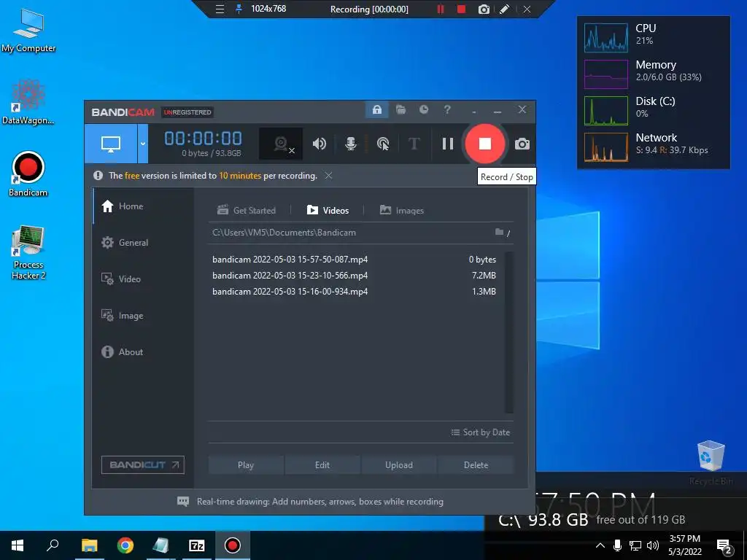Click the Upload button
The height and width of the screenshot is (560, 747).
[x=399, y=464]
